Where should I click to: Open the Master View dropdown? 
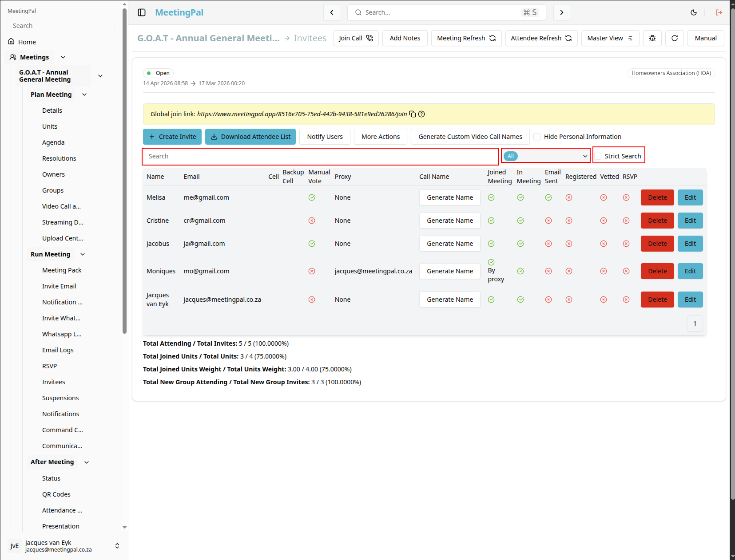click(610, 38)
